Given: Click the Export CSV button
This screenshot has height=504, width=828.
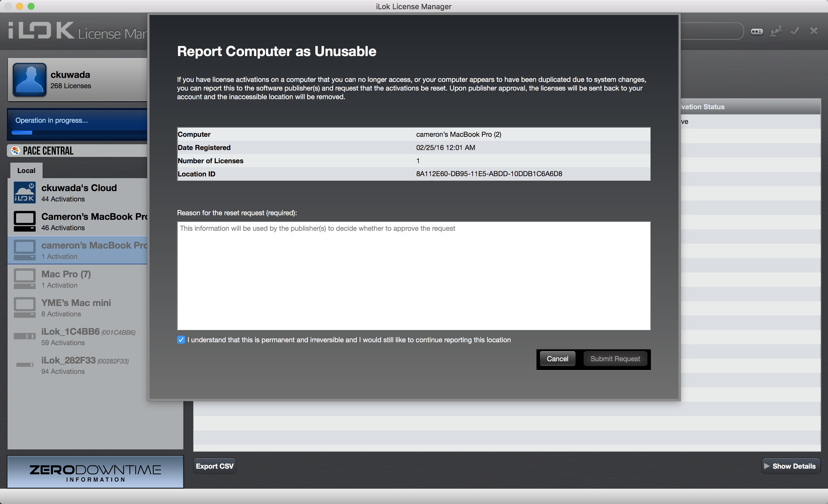Looking at the screenshot, I should [214, 466].
